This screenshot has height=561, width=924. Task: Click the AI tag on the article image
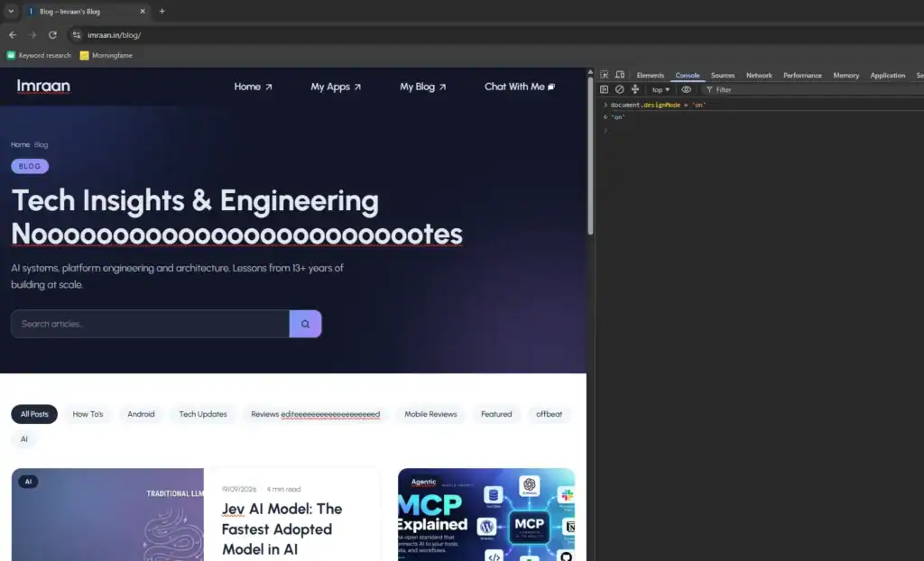coord(28,482)
